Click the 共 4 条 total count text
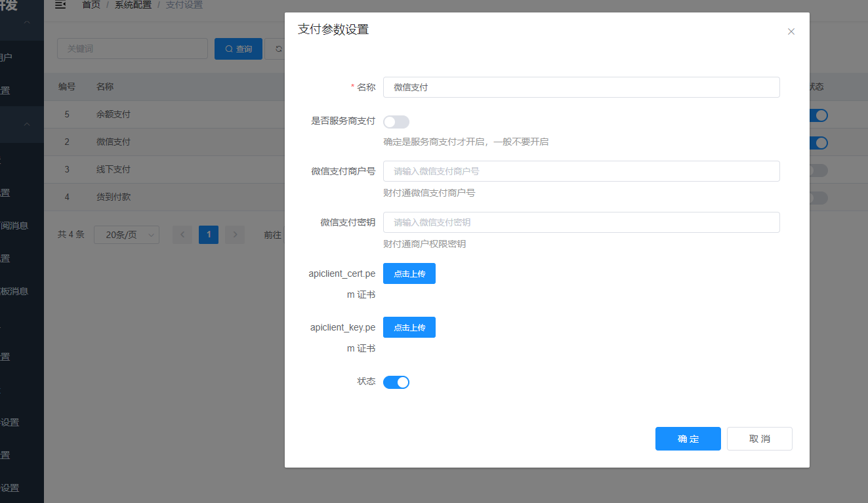Viewport: 868px width, 503px height. [x=71, y=234]
